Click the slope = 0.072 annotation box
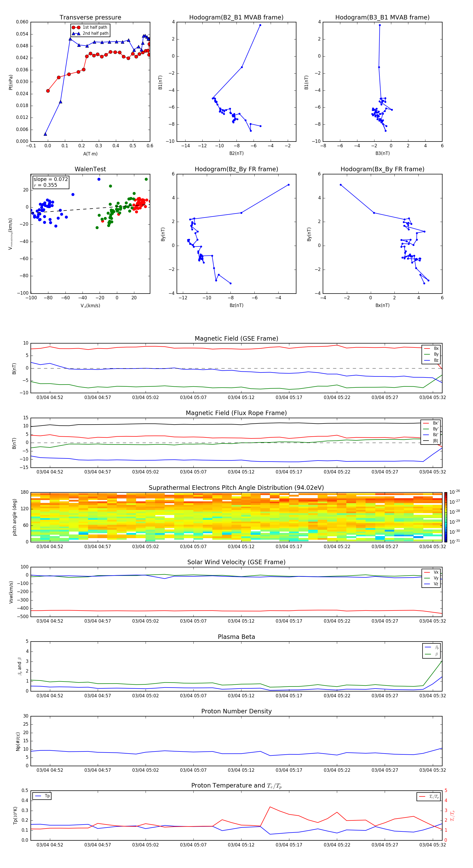The width and height of the screenshot is (473, 868). click(50, 182)
